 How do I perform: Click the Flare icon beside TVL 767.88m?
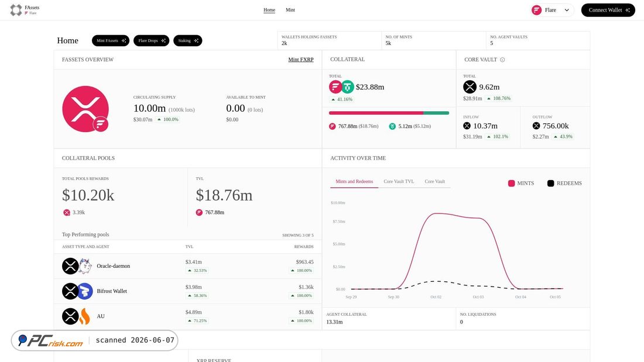point(199,213)
